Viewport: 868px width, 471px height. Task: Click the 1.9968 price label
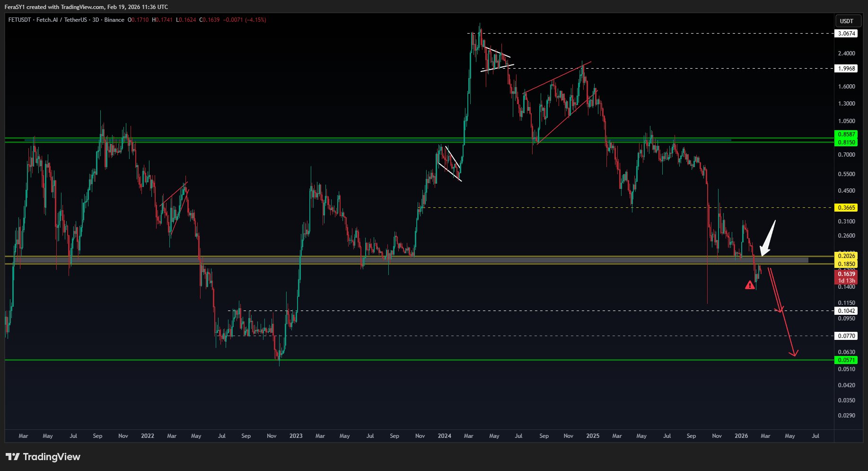pyautogui.click(x=846, y=69)
